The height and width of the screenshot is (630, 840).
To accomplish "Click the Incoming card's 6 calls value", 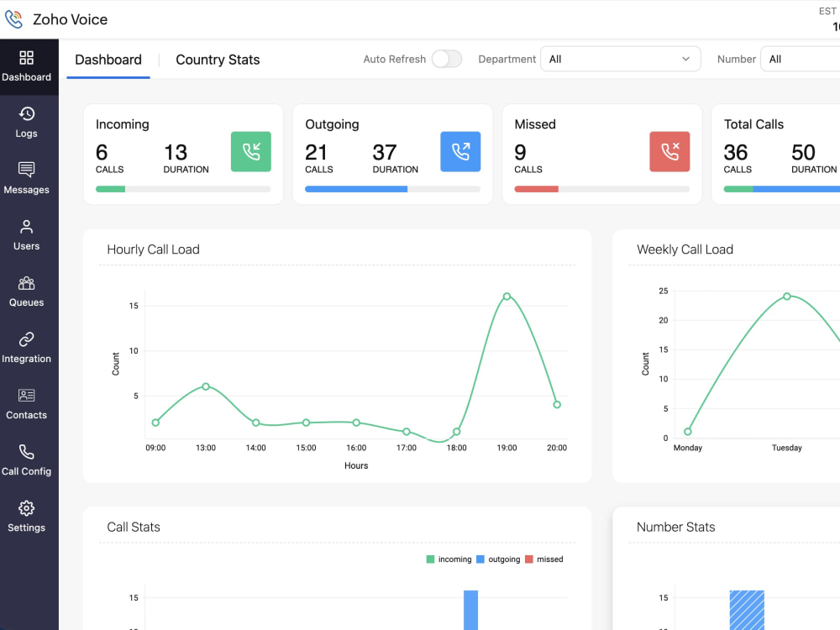I will click(x=102, y=153).
